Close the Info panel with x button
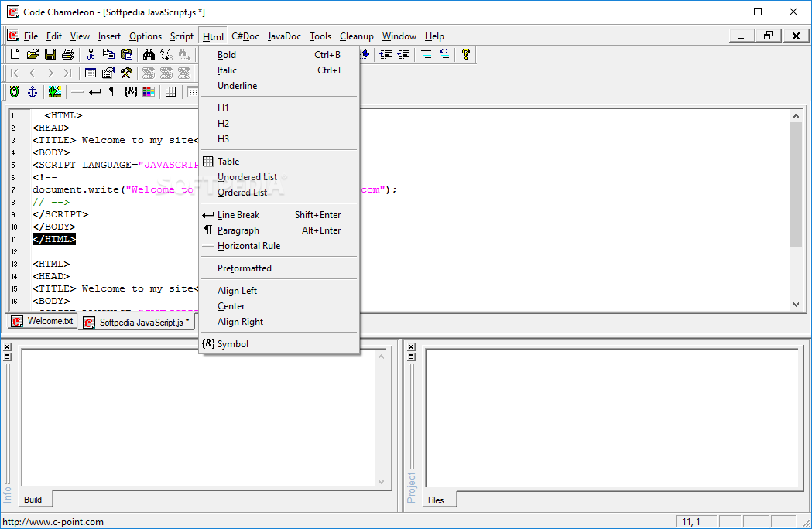Screen dimensions: 812x529 pyautogui.click(x=7, y=346)
